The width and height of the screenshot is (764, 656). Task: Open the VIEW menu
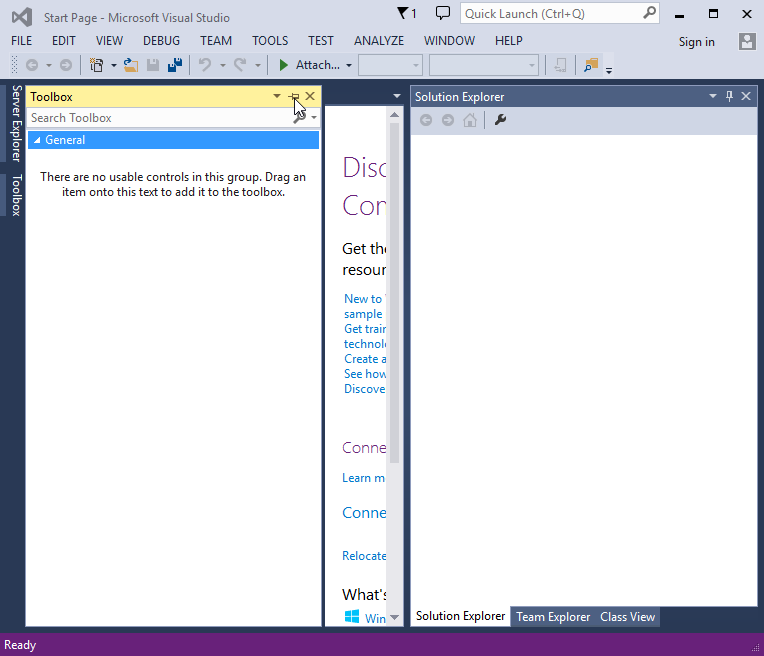click(x=109, y=41)
